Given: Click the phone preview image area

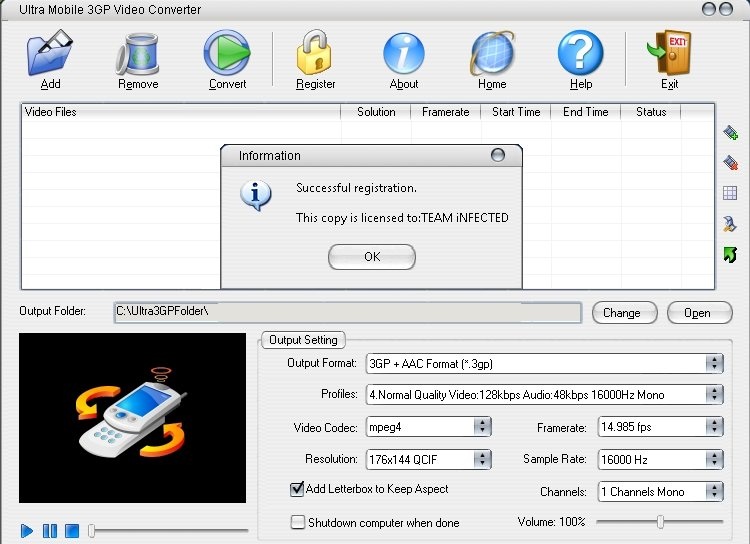Looking at the screenshot, I should click(132, 418).
